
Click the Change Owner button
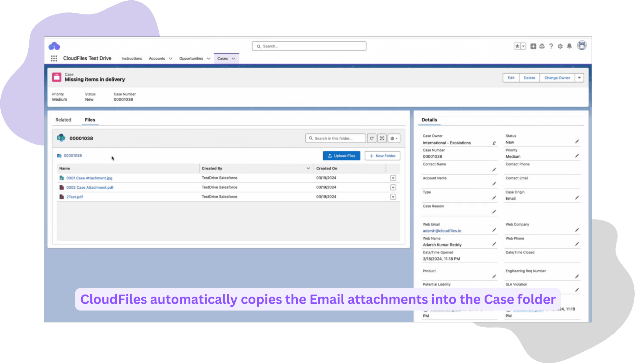pos(557,78)
